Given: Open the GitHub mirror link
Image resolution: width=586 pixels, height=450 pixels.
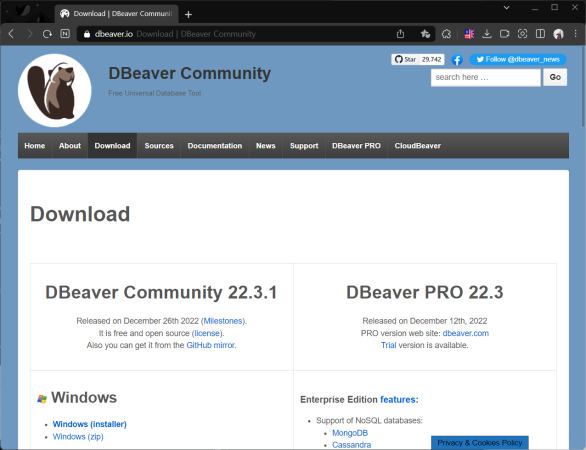Looking at the screenshot, I should 211,345.
